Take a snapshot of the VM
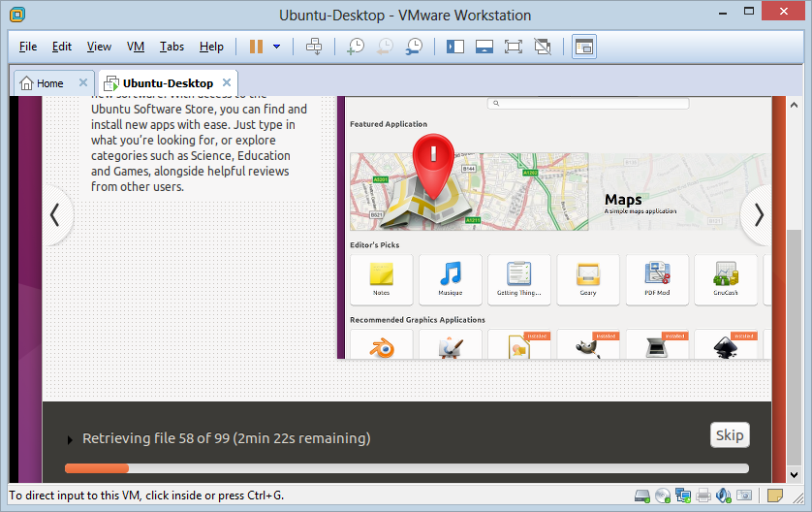 point(356,47)
